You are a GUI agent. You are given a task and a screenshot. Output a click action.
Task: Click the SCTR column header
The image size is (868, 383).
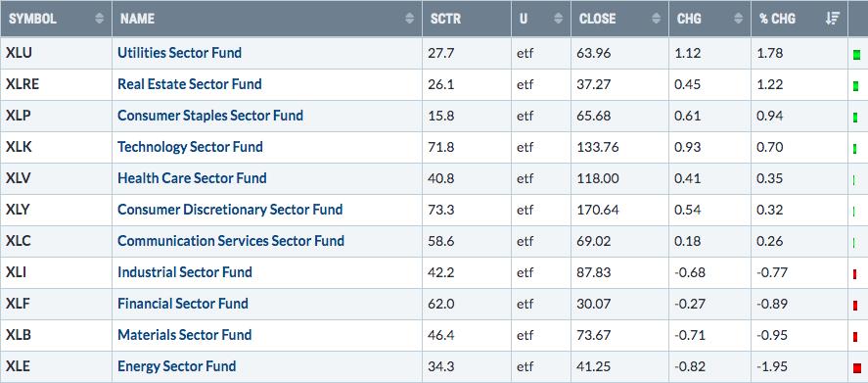(467, 19)
